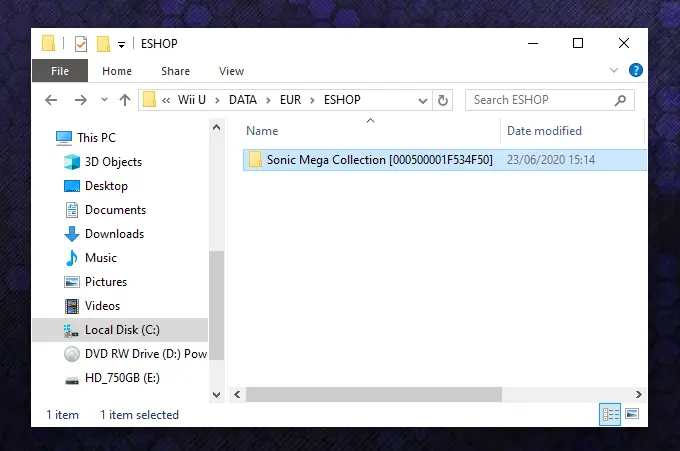
Task: Go back with the left arrow
Action: (x=51, y=100)
